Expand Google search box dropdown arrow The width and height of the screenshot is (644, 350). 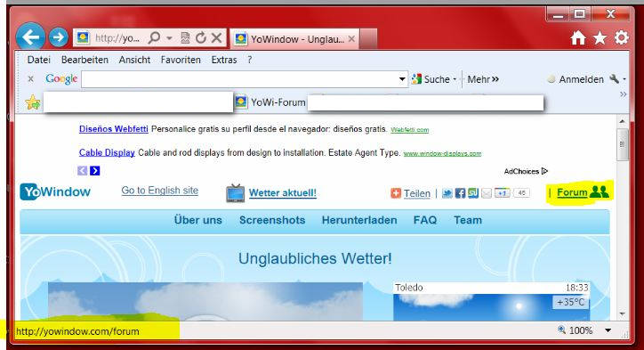[402, 79]
